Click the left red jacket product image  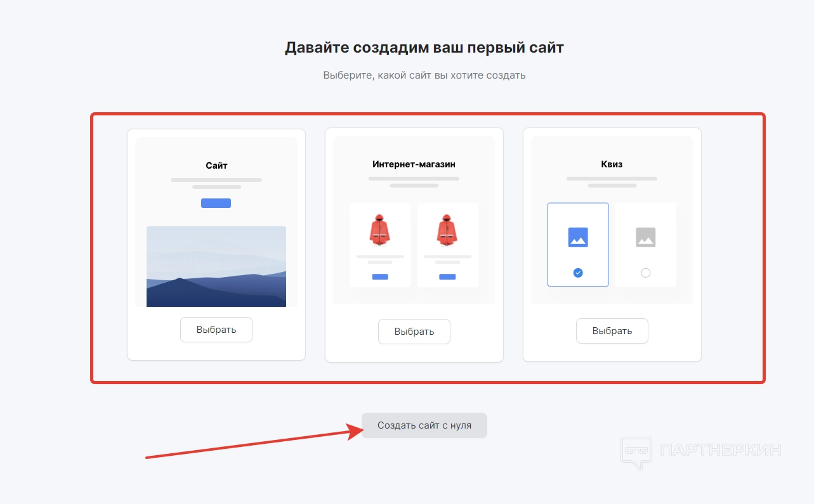click(x=380, y=229)
